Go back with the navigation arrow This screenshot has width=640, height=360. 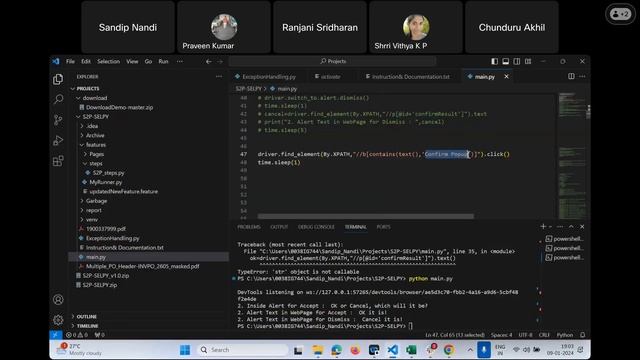click(209, 62)
